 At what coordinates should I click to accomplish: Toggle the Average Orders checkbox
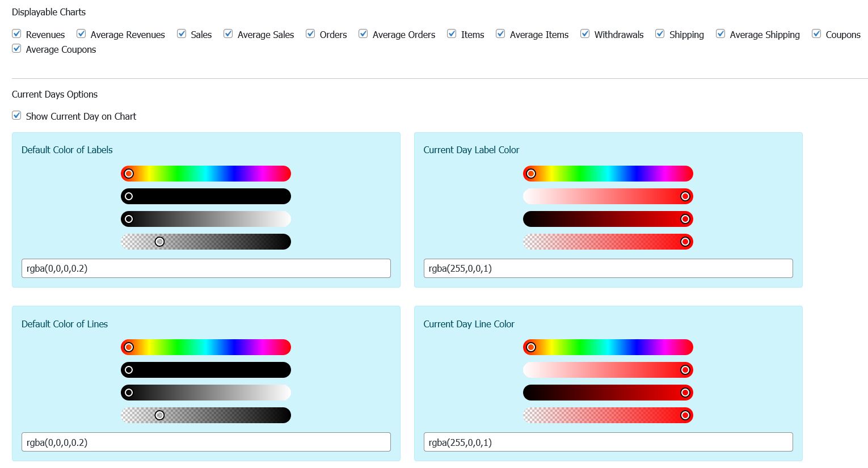[363, 34]
